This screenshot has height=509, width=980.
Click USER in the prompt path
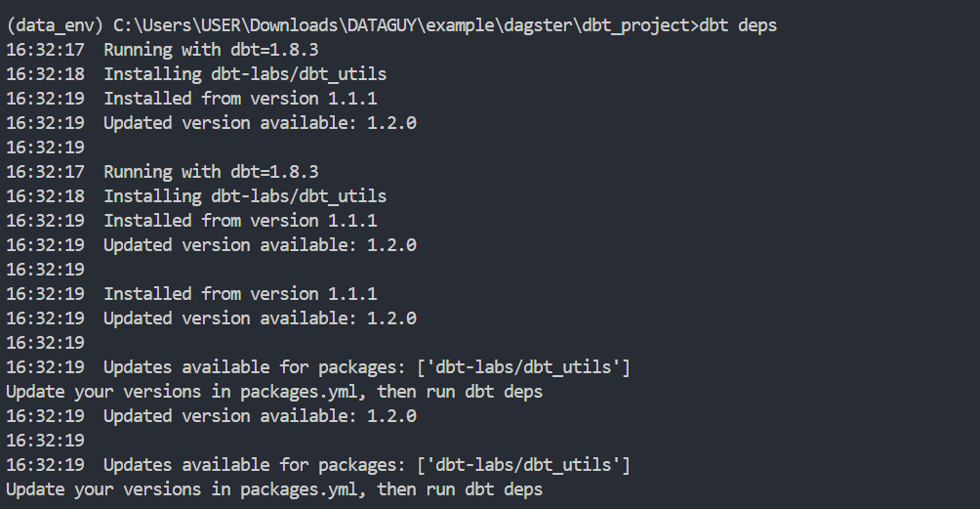coord(201,25)
